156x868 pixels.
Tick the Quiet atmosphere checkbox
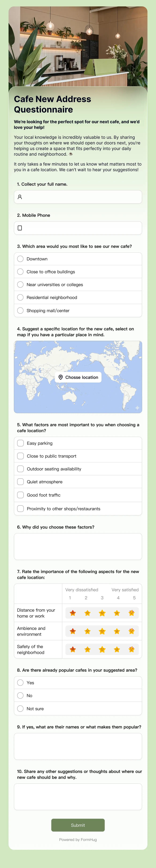tap(21, 482)
